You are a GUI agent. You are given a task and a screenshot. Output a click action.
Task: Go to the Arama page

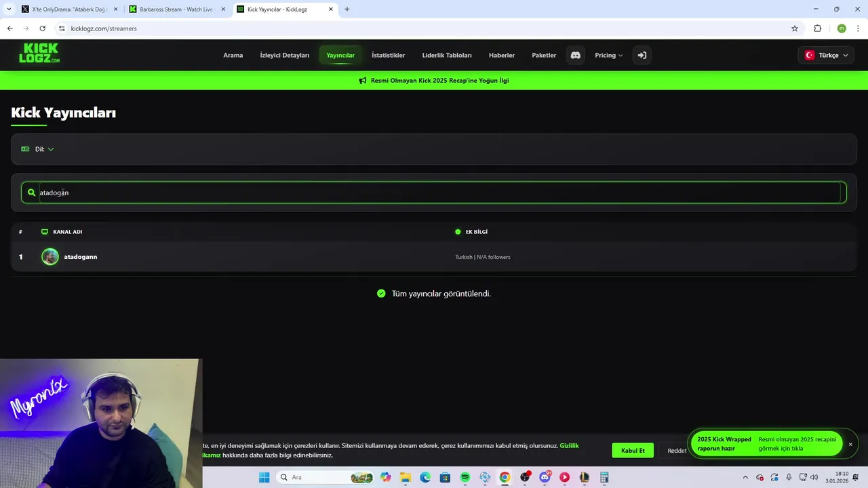tap(233, 56)
